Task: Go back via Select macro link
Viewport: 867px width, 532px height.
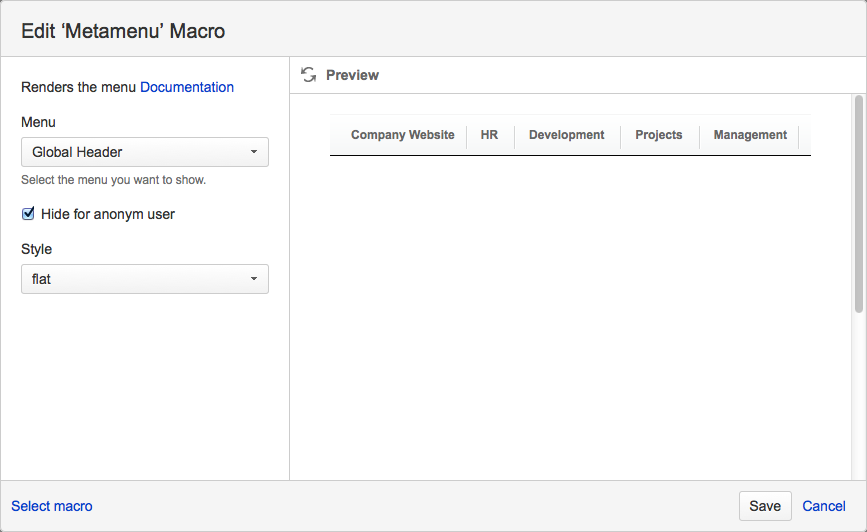Action: [52, 506]
